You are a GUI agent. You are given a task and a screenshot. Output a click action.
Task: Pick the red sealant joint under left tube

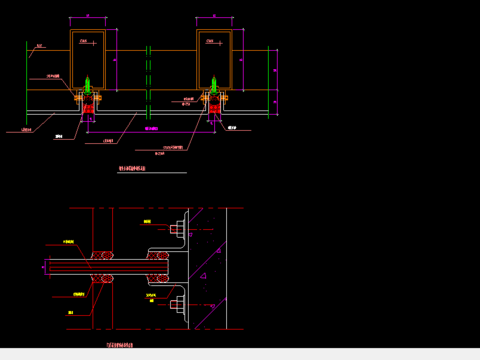coord(88,108)
